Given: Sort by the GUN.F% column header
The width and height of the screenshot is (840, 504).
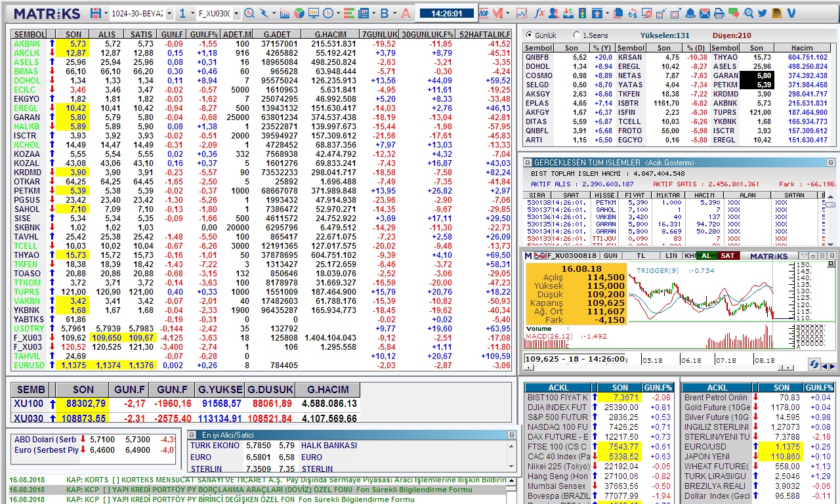Looking at the screenshot, I should (x=203, y=34).
